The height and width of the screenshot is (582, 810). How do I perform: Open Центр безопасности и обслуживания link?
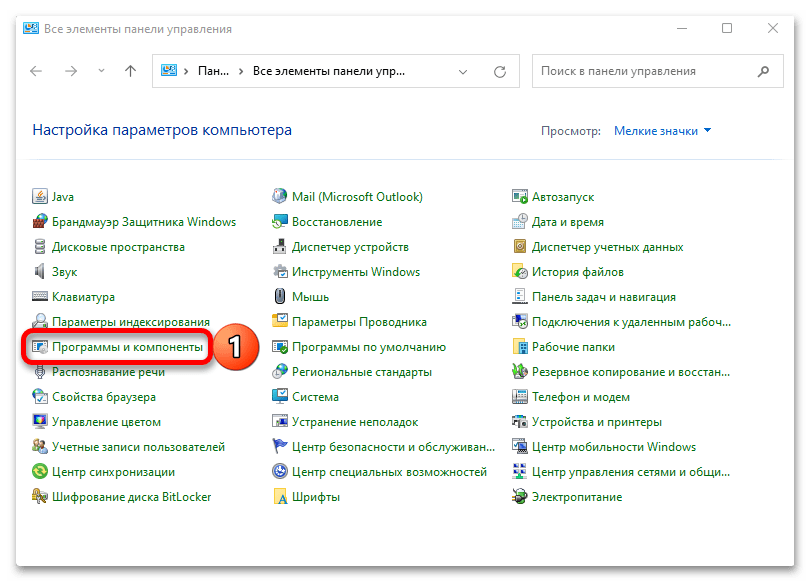393,447
